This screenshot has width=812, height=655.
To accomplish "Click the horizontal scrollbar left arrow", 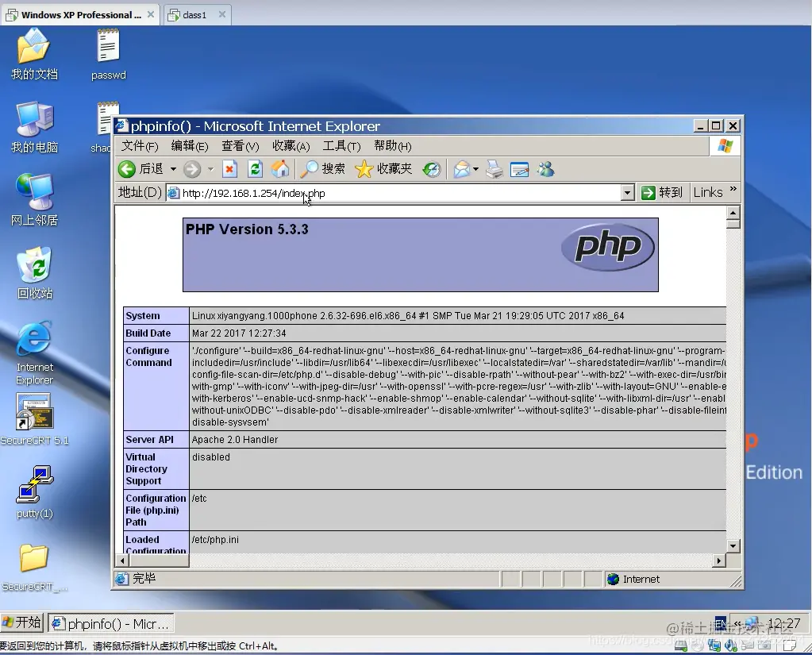I will point(122,561).
